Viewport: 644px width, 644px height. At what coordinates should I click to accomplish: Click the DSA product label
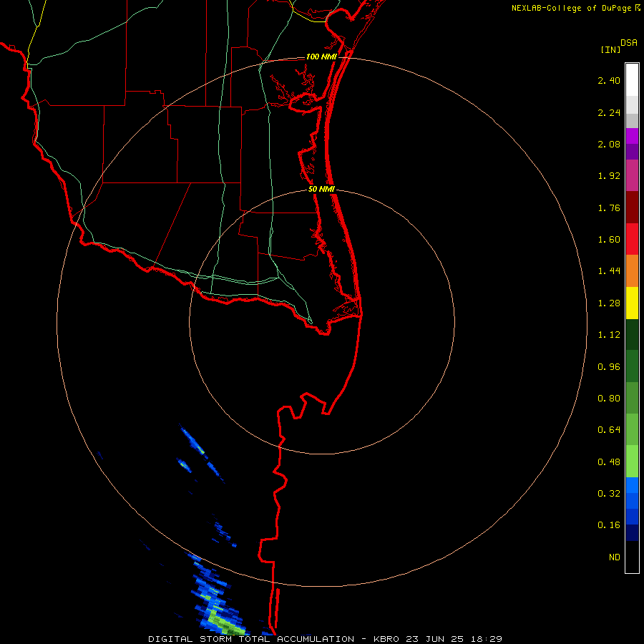pyautogui.click(x=629, y=43)
